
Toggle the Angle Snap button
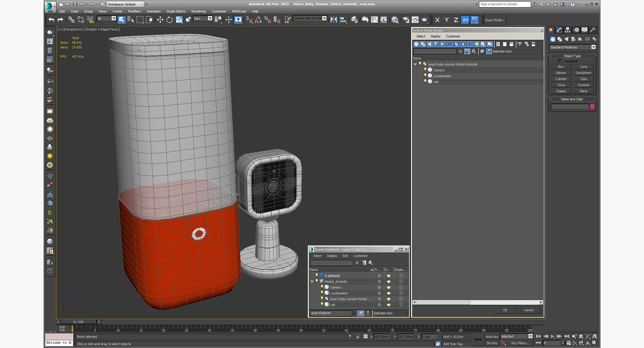click(x=258, y=20)
